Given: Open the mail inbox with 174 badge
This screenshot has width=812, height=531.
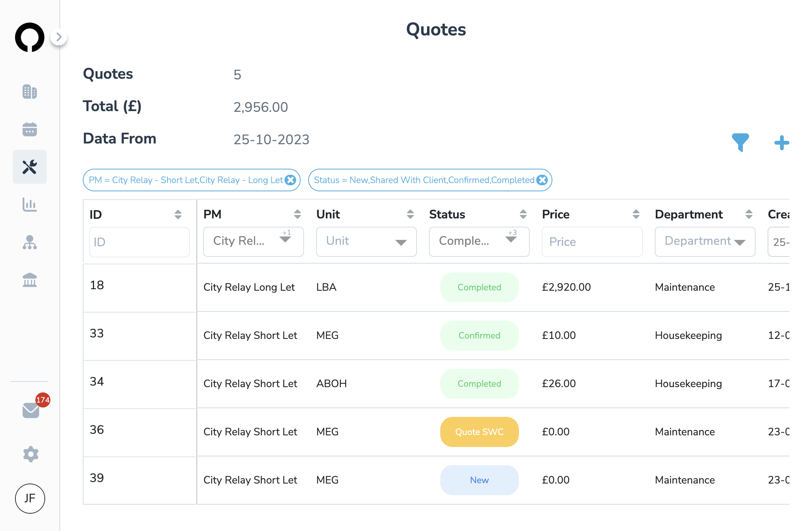Looking at the screenshot, I should point(31,410).
